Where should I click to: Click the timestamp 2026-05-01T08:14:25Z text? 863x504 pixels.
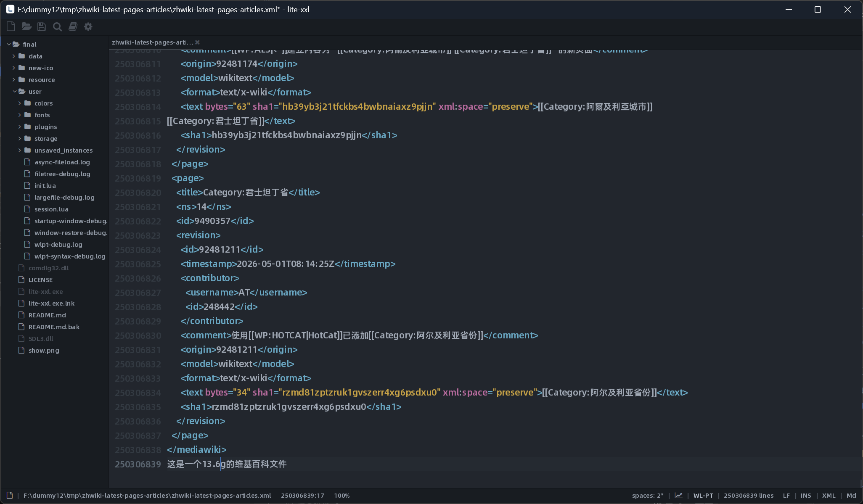(286, 264)
